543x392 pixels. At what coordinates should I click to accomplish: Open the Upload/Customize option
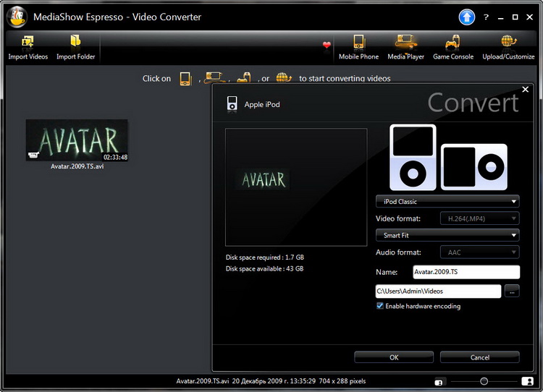[508, 42]
